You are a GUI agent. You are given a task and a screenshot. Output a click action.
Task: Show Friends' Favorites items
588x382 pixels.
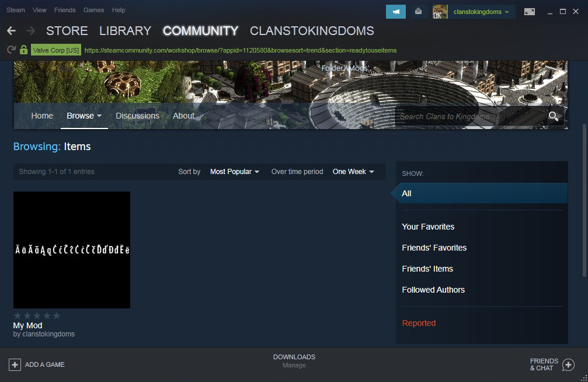[x=434, y=248]
